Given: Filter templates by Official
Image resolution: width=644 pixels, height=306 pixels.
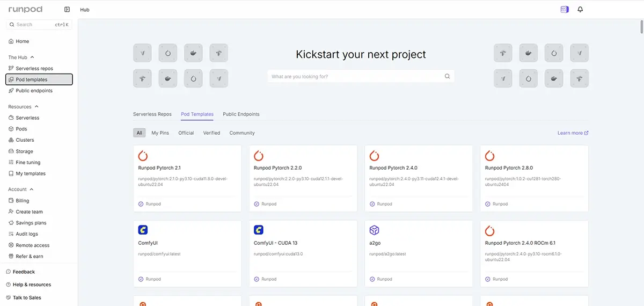Looking at the screenshot, I should (x=186, y=133).
